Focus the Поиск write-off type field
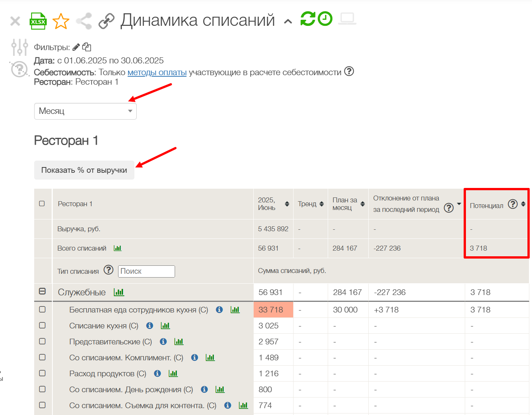 point(146,271)
